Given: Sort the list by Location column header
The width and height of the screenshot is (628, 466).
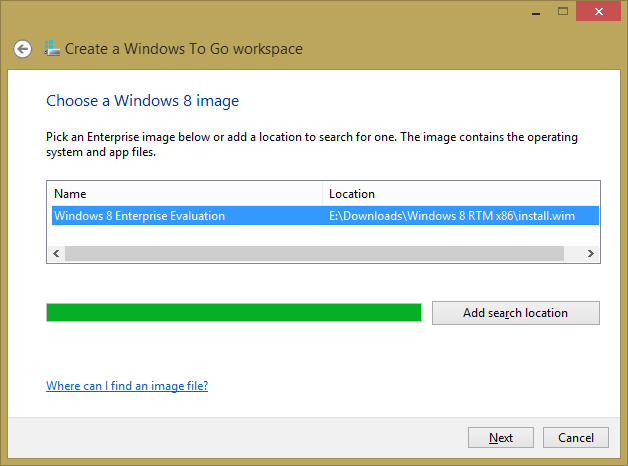Looking at the screenshot, I should point(461,194).
